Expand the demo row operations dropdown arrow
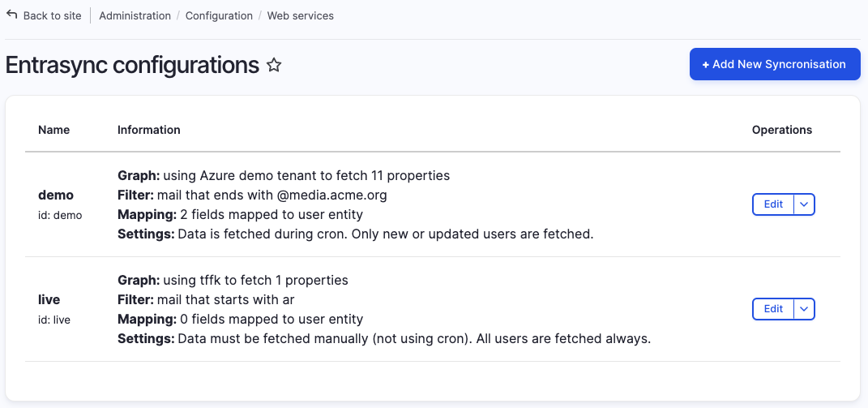 [803, 204]
